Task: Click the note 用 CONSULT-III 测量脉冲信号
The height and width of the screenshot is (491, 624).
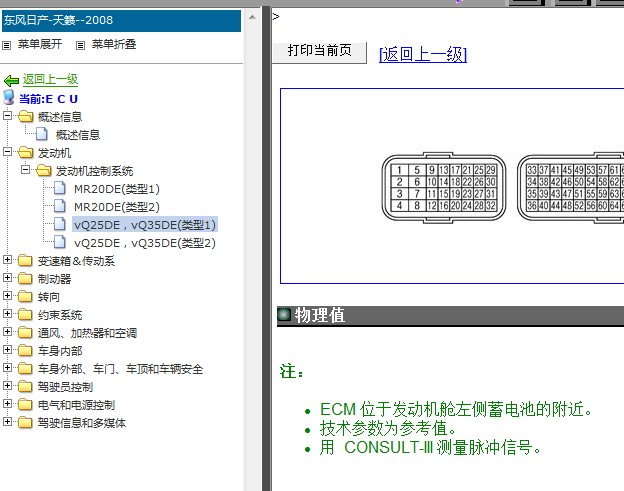Action: point(431,448)
